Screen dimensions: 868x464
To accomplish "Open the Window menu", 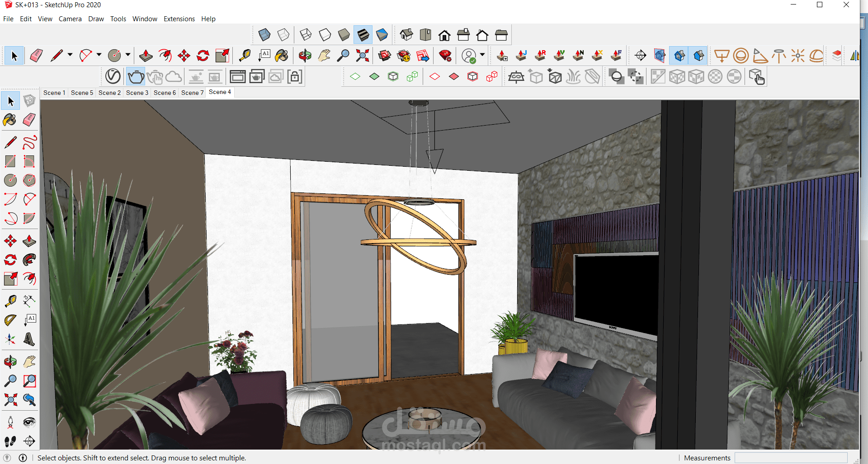I will pyautogui.click(x=145, y=19).
